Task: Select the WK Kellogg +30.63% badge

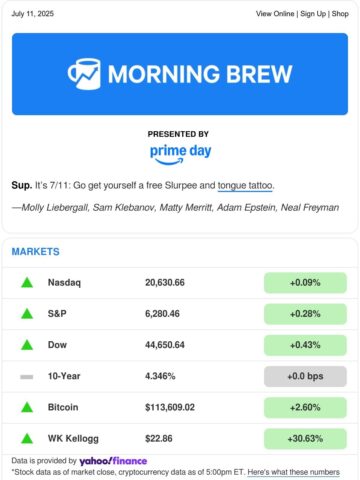Action: click(x=305, y=439)
